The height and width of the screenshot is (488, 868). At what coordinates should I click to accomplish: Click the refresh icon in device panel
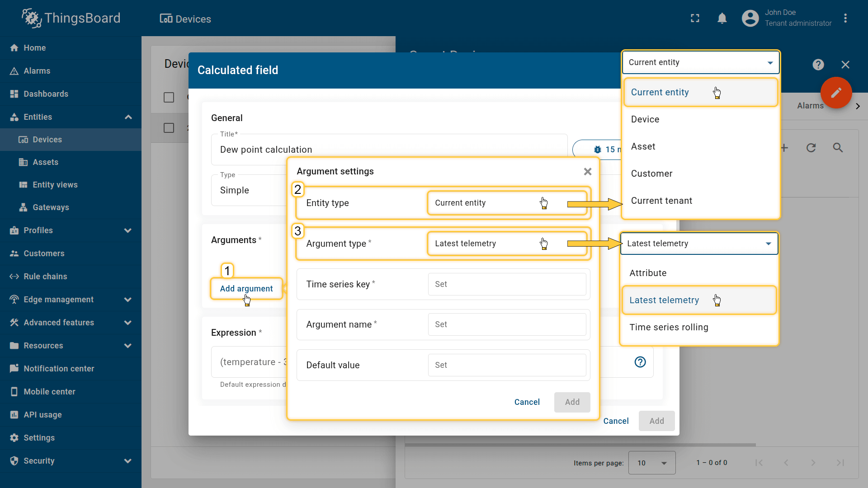pos(811,148)
